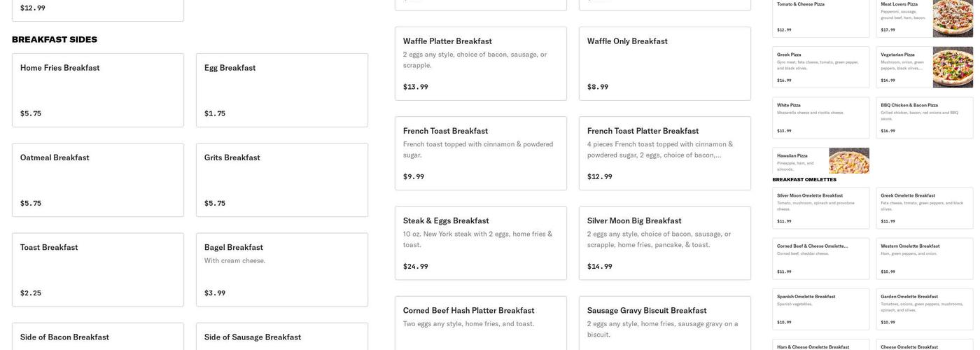Viewport: 980px width, 350px height.
Task: Click the Side of Bacon Breakfast item
Action: click(98, 337)
